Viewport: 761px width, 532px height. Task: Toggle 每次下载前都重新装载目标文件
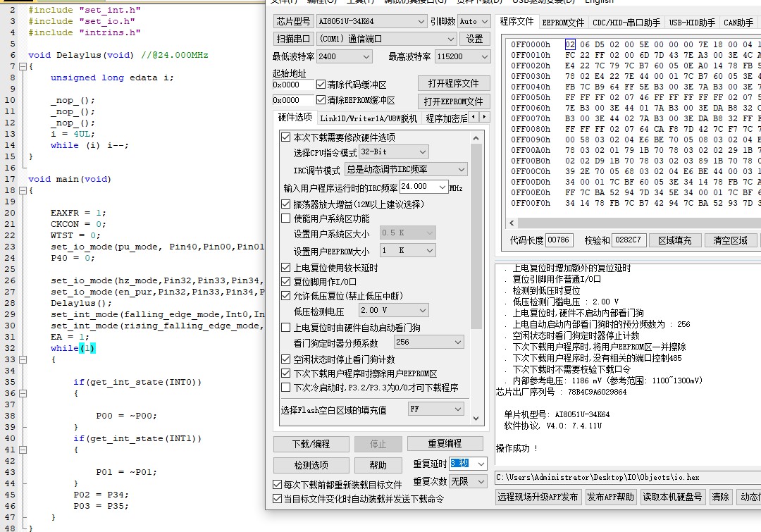point(277,484)
